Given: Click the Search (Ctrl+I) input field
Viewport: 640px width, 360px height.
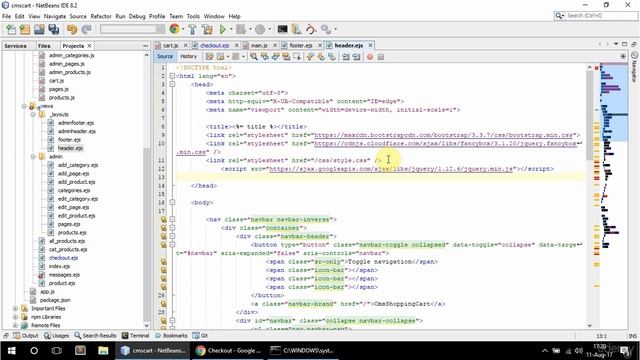Looking at the screenshot, I should tap(596, 16).
